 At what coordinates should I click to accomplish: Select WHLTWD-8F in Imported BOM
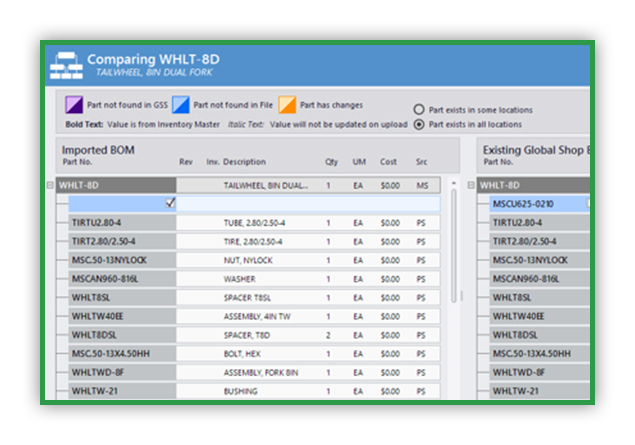tap(122, 372)
